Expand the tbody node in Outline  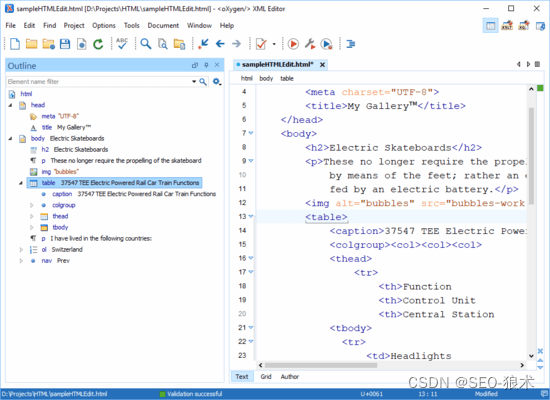coord(32,227)
